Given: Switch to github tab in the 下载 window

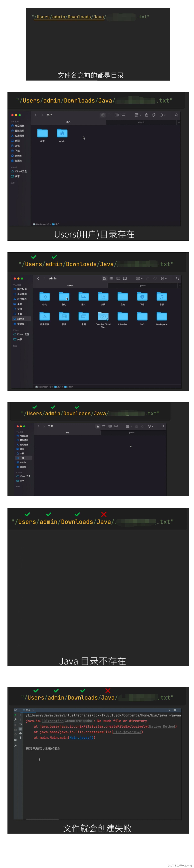Looking at the screenshot, I should (x=132, y=433).
